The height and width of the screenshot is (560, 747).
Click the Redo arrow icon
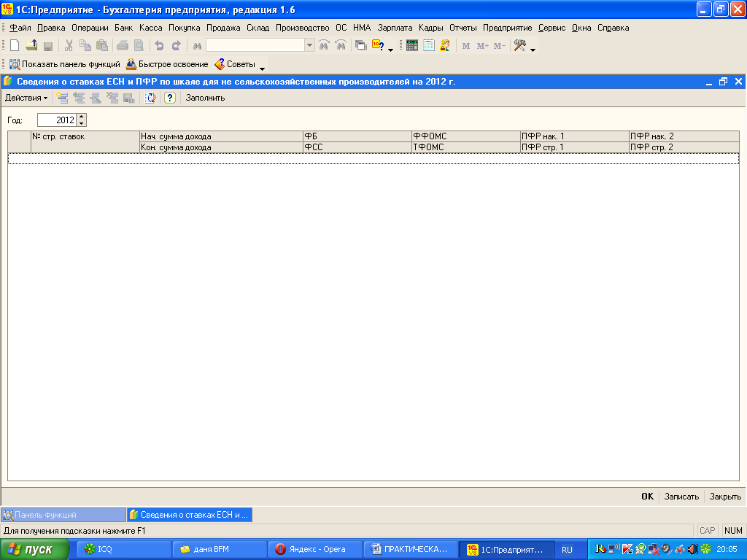click(177, 46)
